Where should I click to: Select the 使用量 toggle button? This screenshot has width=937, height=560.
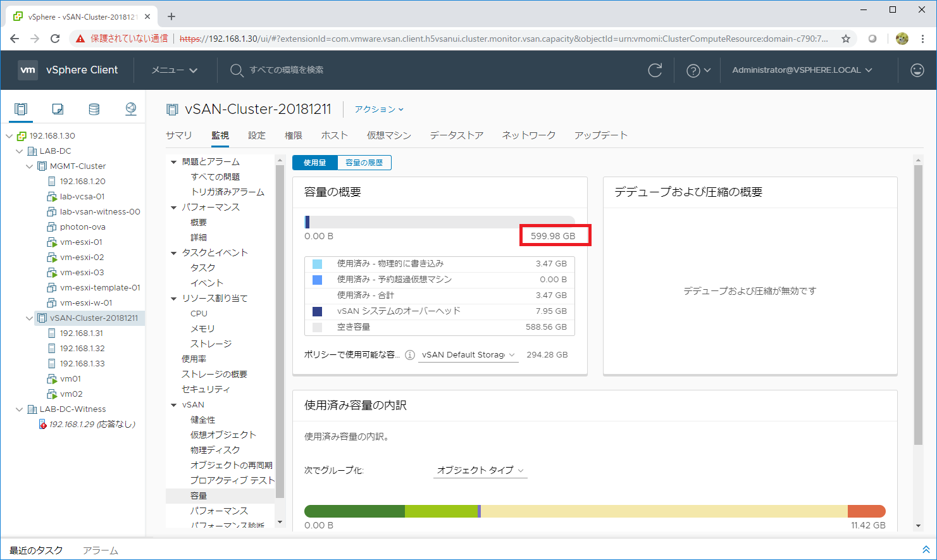[x=314, y=163]
